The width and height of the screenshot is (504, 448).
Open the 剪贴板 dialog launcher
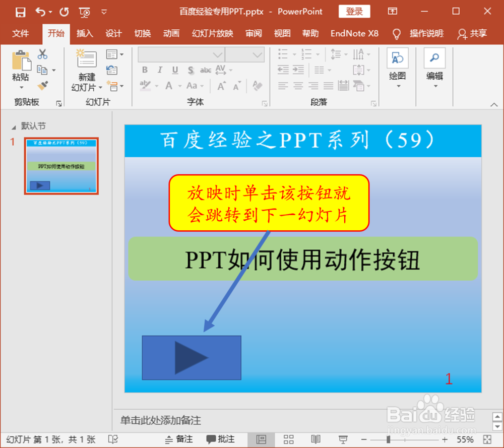59,103
